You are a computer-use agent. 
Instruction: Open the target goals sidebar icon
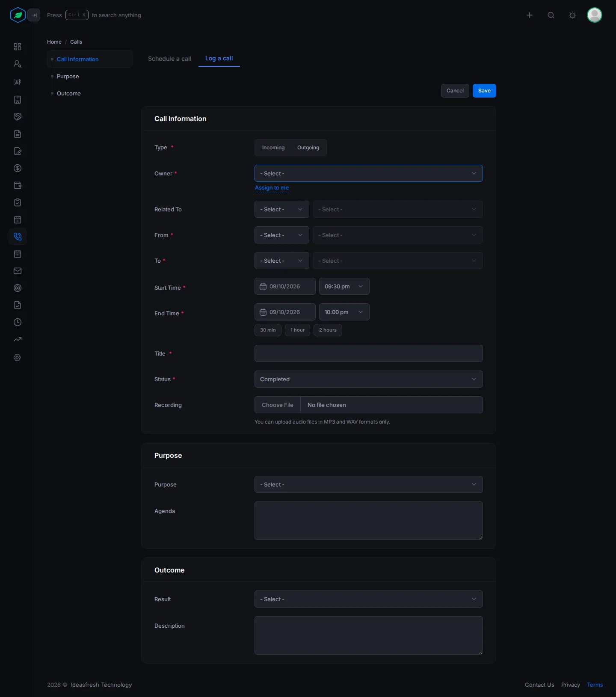pos(18,288)
